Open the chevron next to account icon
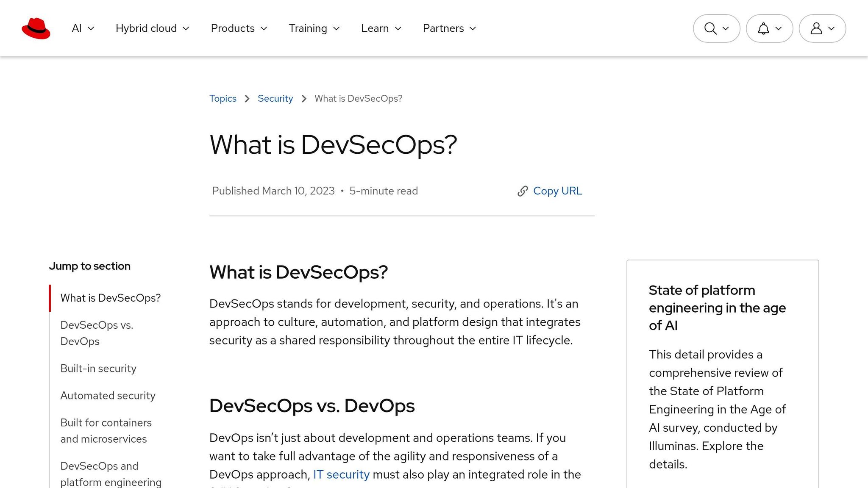The width and height of the screenshot is (868, 488). 832,28
